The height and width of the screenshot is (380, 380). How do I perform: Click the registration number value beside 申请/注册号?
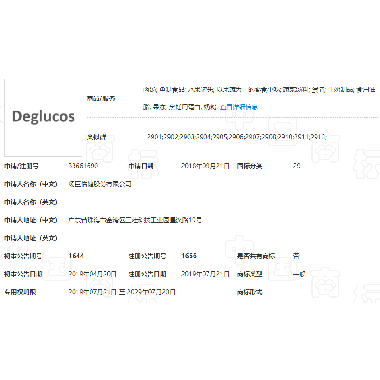[83, 165]
